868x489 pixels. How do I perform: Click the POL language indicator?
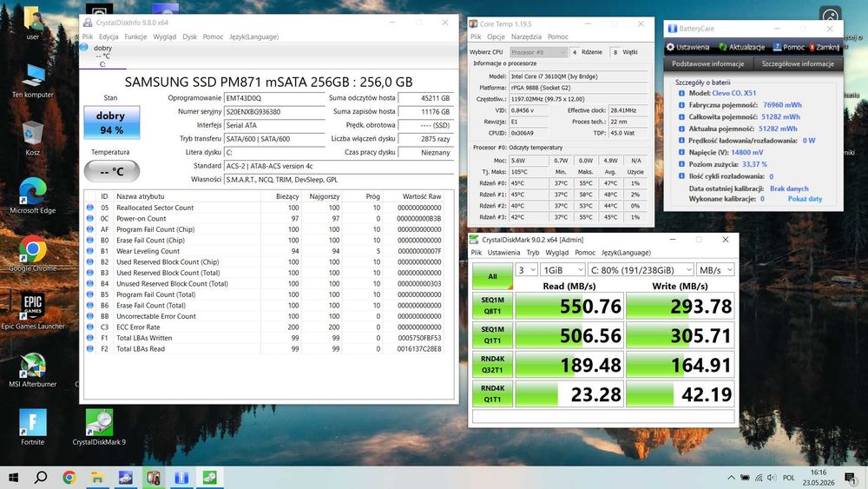(789, 478)
